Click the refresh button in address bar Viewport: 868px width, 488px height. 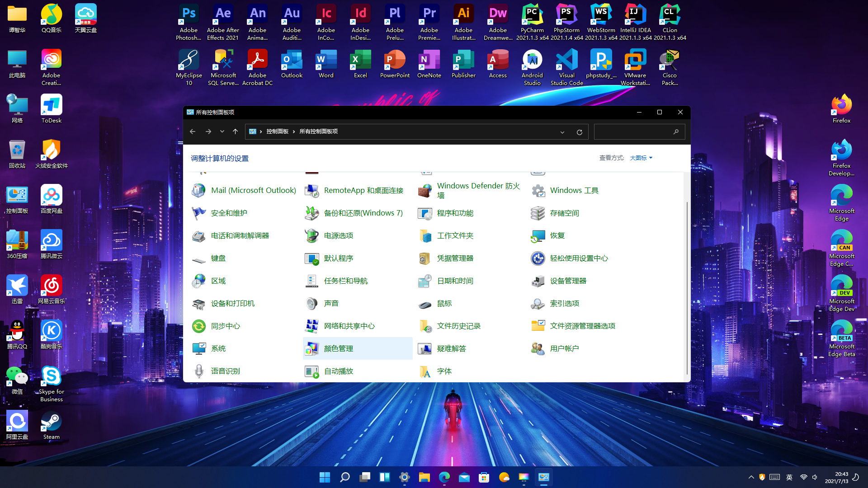coord(579,132)
